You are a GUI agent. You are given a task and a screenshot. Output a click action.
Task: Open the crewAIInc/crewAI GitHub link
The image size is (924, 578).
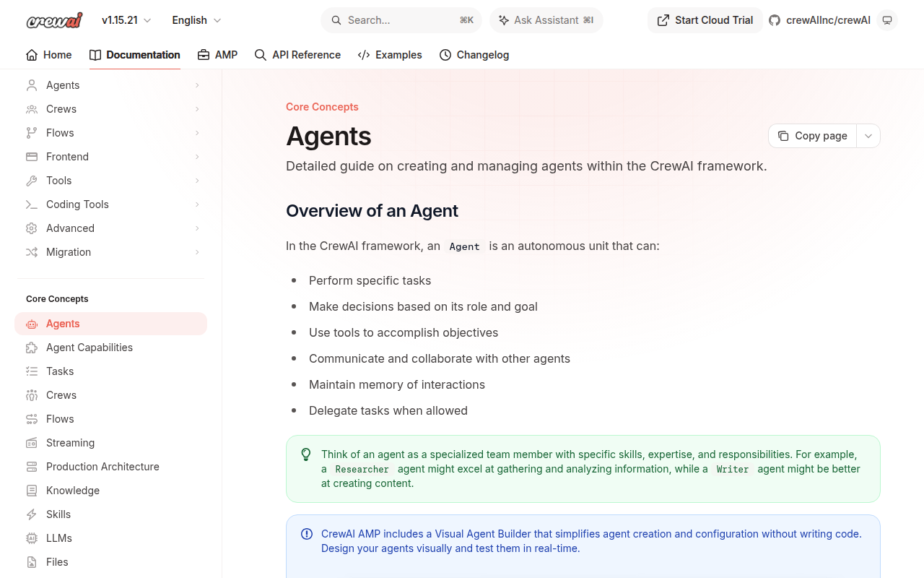pos(819,20)
